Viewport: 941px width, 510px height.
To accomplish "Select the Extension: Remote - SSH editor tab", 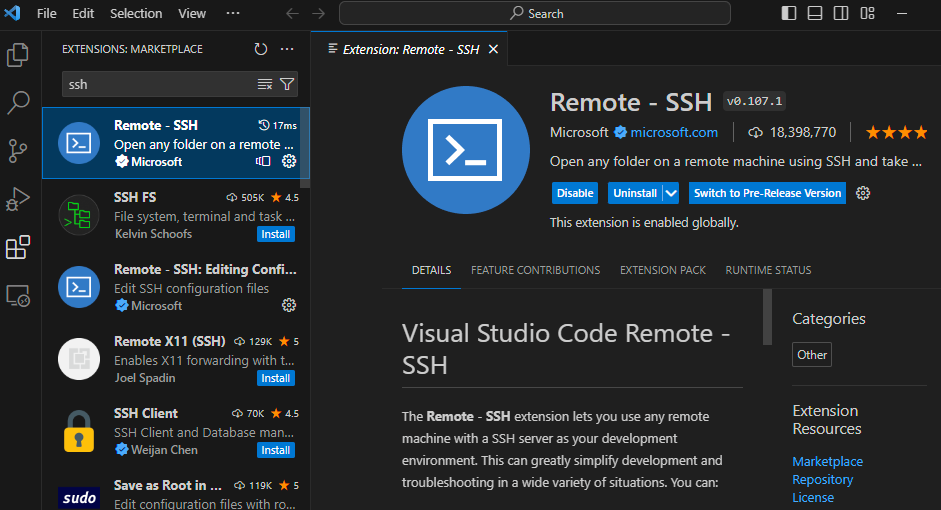I will (x=409, y=49).
